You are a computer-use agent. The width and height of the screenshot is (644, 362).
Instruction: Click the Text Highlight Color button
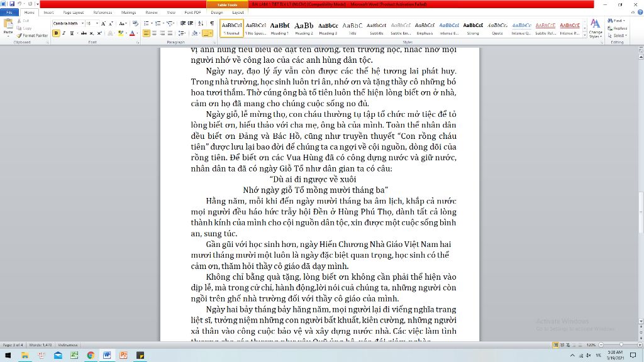(x=120, y=33)
